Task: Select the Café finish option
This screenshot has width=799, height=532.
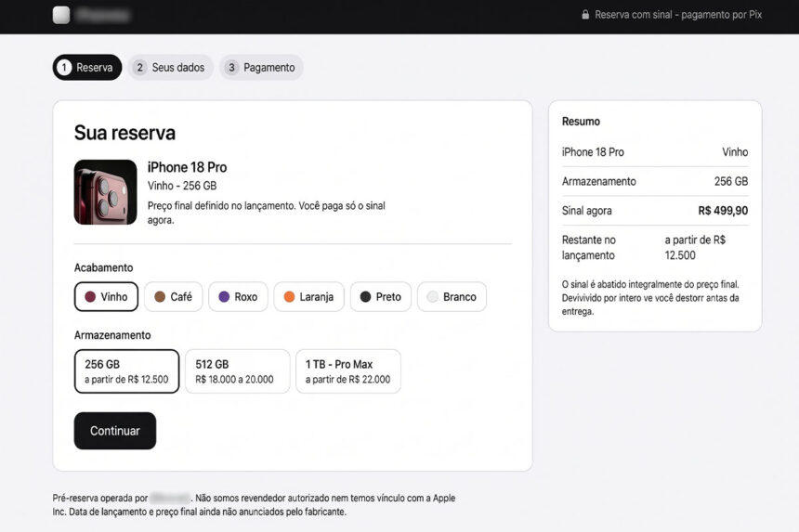Action: (x=173, y=297)
